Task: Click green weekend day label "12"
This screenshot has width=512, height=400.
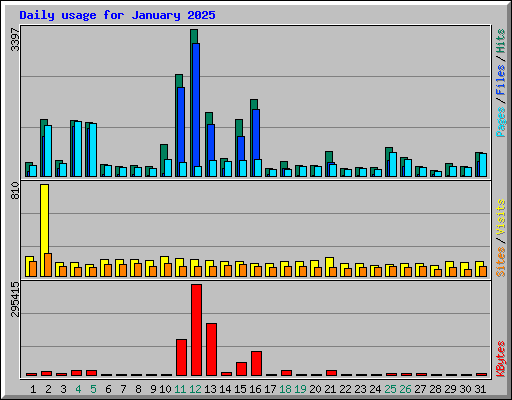Action: (x=195, y=389)
